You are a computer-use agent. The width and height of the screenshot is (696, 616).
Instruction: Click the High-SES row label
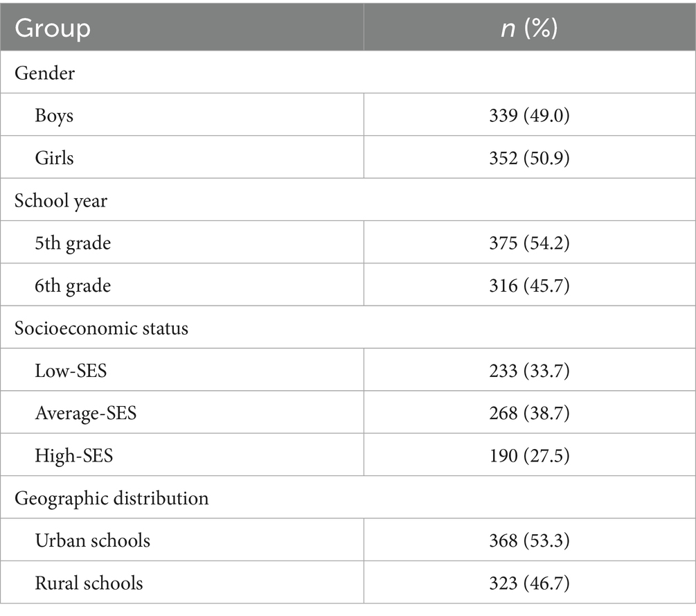73,455
